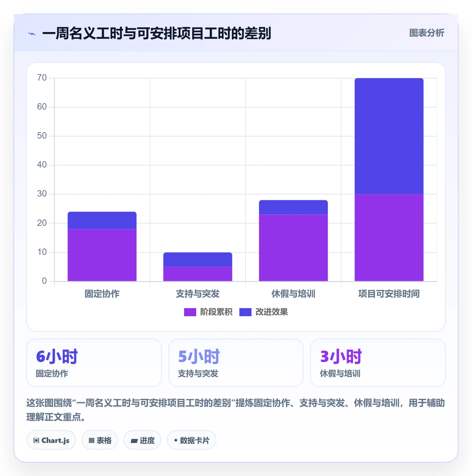This screenshot has width=472, height=476.
Task: Click the blue segment of the 休假与培训 bar
Action: 293,207
